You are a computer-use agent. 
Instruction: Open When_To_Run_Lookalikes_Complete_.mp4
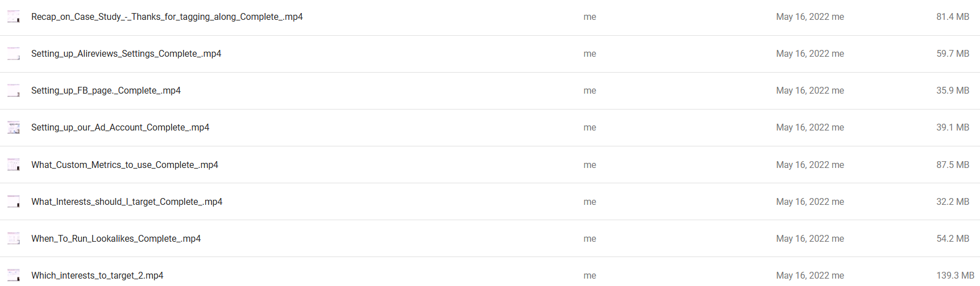point(116,238)
